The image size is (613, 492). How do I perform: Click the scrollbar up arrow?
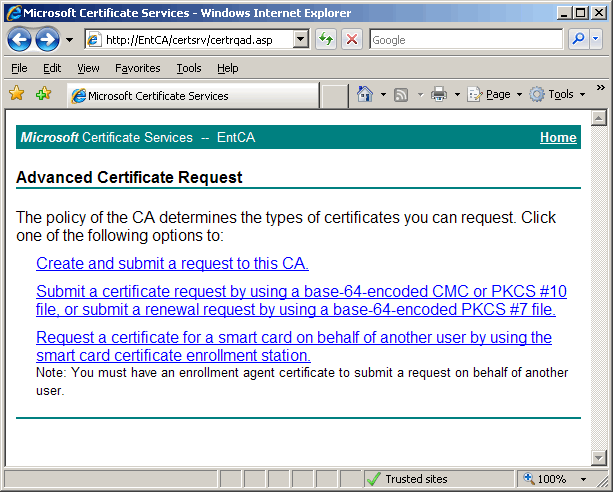click(599, 118)
